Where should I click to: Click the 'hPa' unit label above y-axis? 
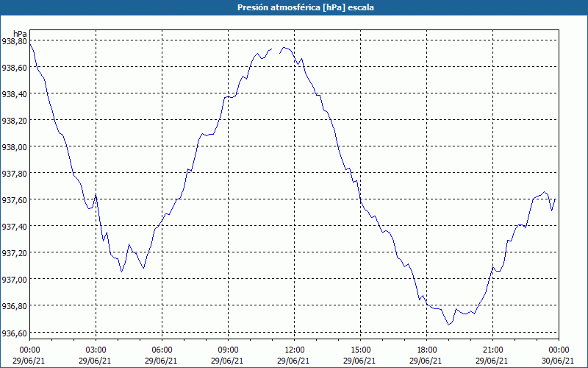pyautogui.click(x=20, y=34)
